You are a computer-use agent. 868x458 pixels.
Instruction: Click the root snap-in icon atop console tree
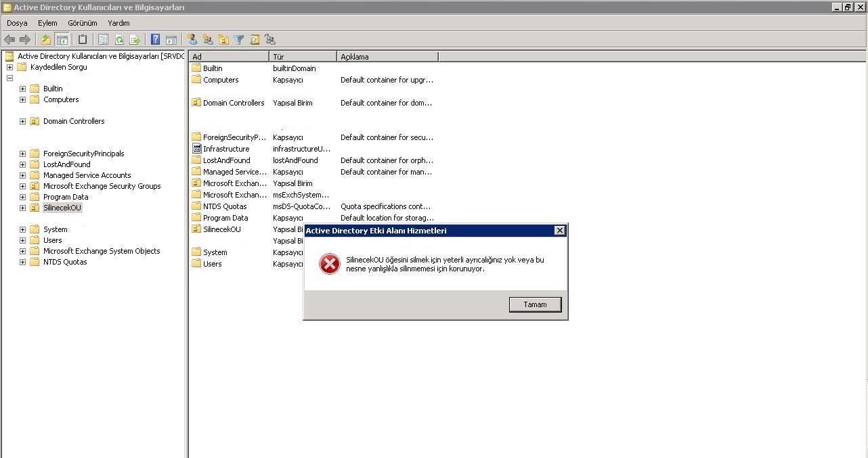[9, 56]
